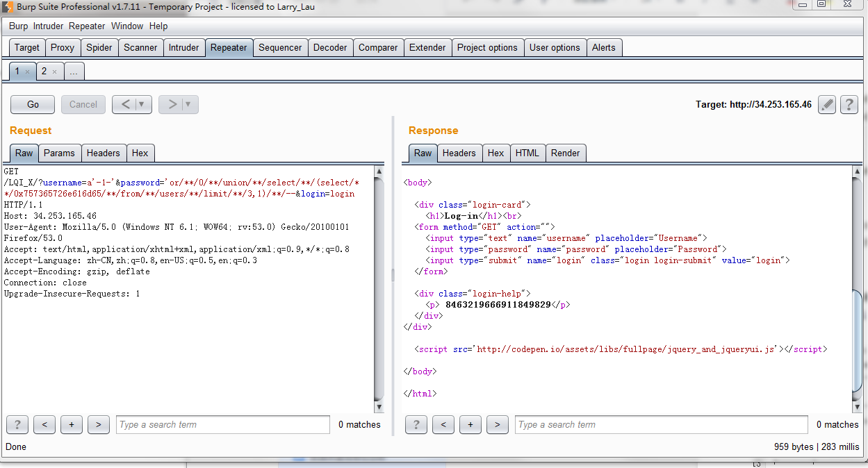Select request Raw tab
The width and height of the screenshot is (868, 468).
coord(24,153)
